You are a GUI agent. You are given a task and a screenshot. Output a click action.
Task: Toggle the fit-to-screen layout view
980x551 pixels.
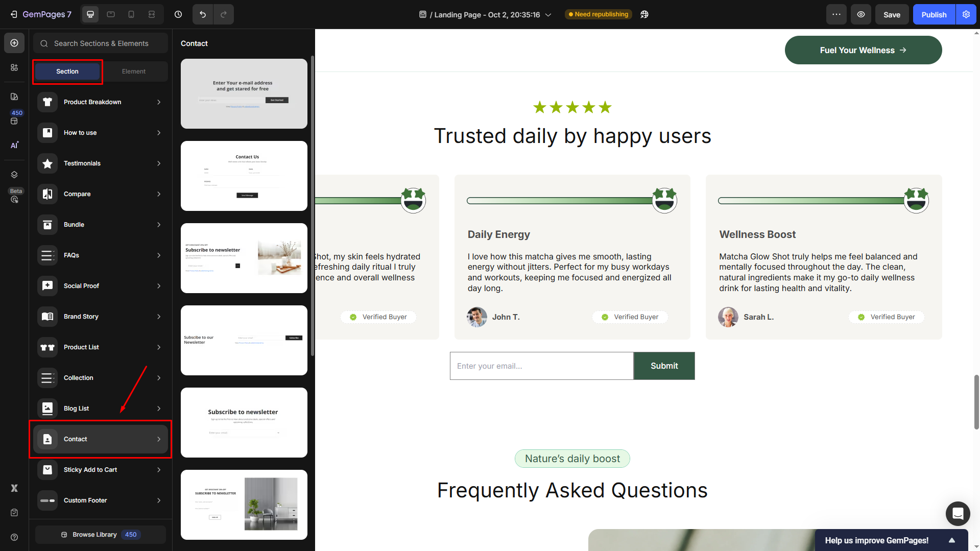click(x=152, y=14)
